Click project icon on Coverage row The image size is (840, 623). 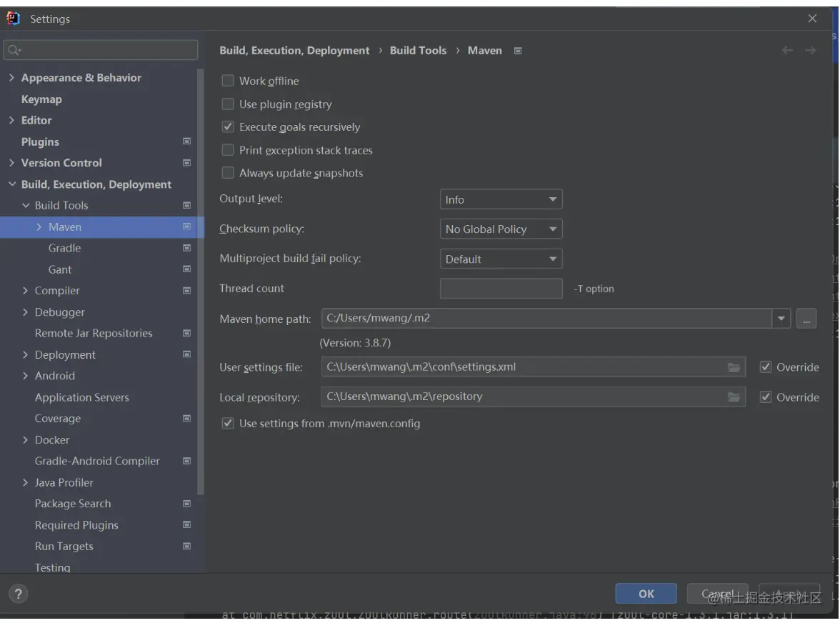tap(186, 419)
